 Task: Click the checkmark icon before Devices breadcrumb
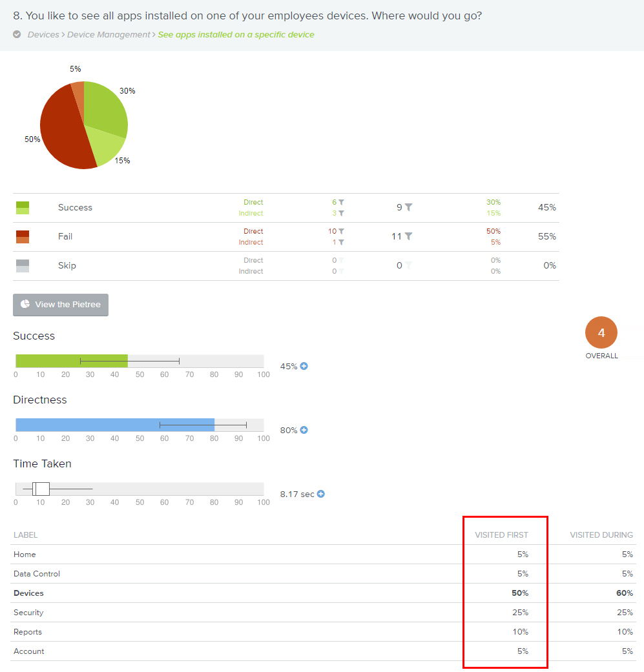click(17, 35)
